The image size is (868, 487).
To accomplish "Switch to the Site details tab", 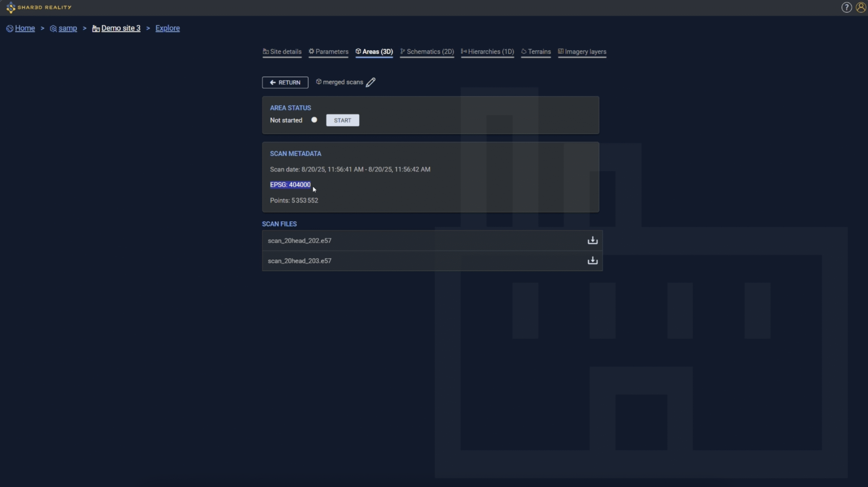I will pos(282,52).
